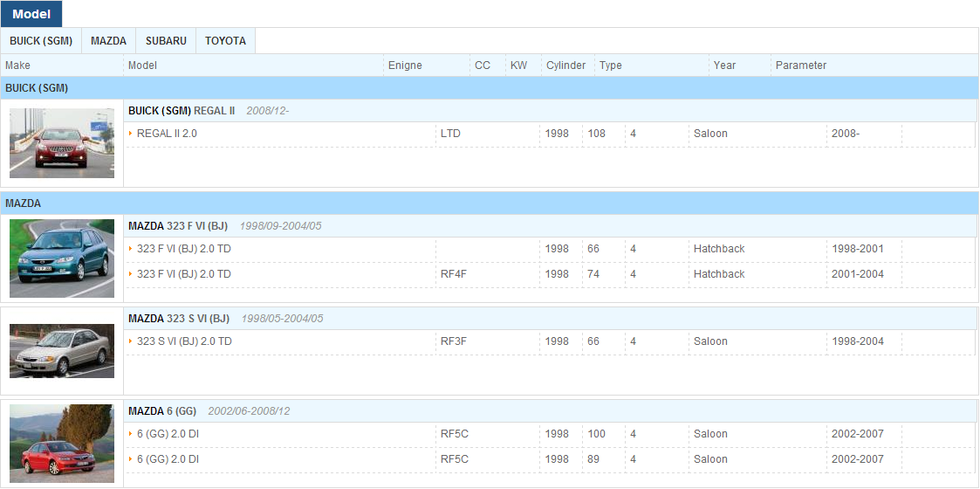This screenshot has width=980, height=489.
Task: Click the 2002/06-2008/12 date range
Action: [x=249, y=410]
